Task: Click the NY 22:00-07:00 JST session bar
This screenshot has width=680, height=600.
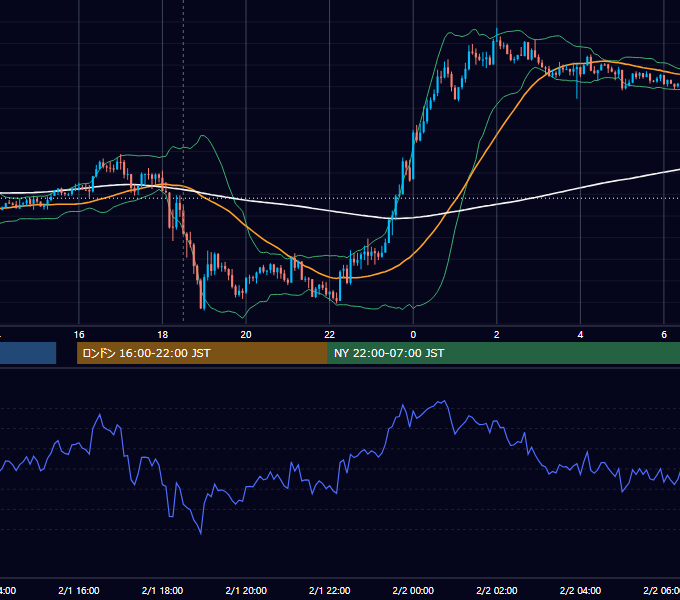Action: pos(504,353)
